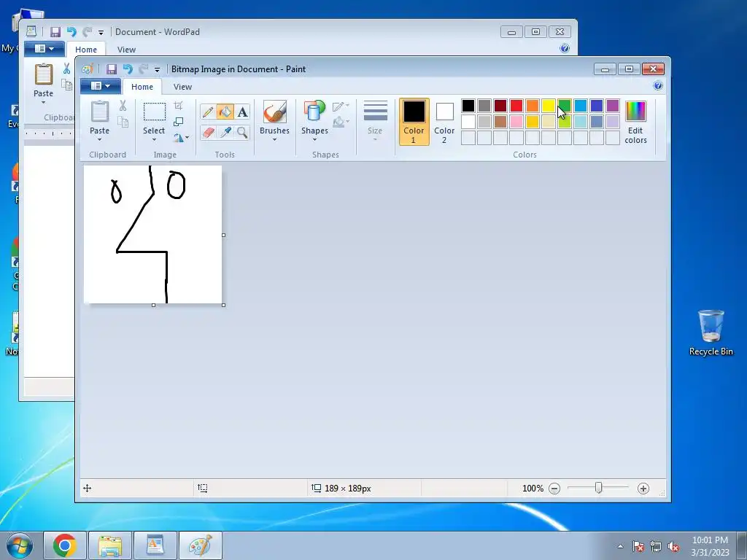Switch to the View tab in WordPad
The image size is (747, 560).
click(x=126, y=50)
